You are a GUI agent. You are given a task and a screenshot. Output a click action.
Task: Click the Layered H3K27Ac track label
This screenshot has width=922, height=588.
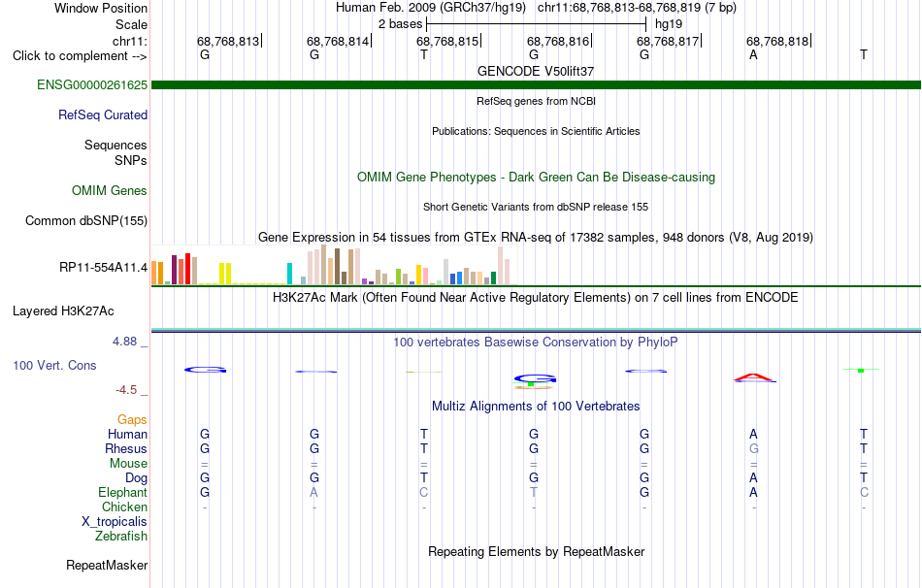[x=63, y=311]
